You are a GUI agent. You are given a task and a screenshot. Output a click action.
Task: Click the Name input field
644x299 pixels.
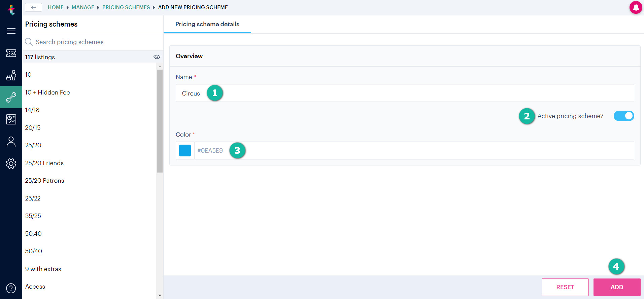(405, 93)
